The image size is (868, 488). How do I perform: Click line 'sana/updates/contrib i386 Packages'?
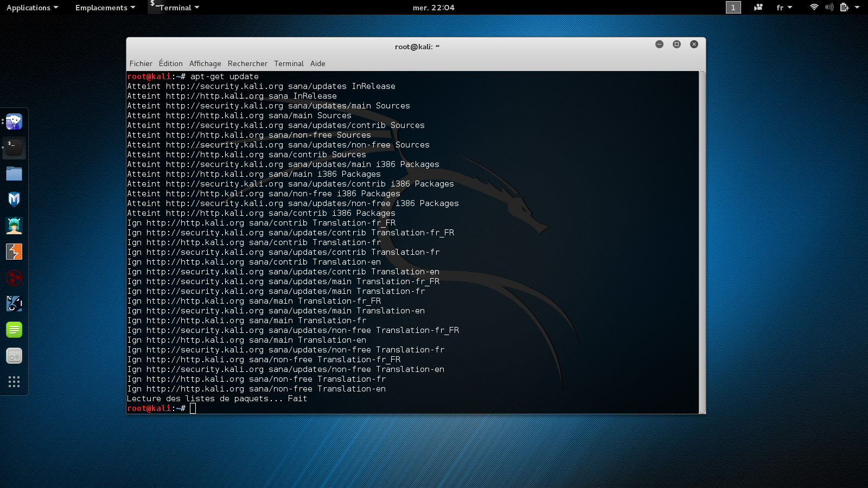pyautogui.click(x=290, y=184)
